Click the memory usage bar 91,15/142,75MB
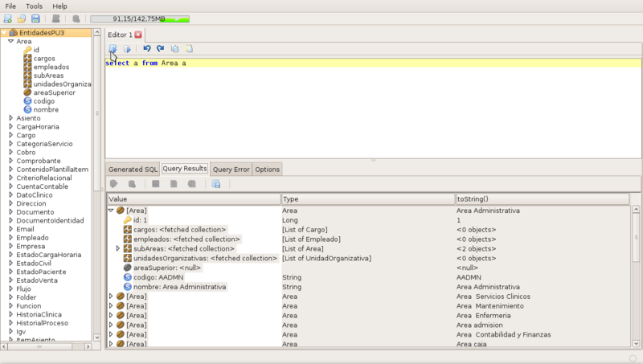 140,18
